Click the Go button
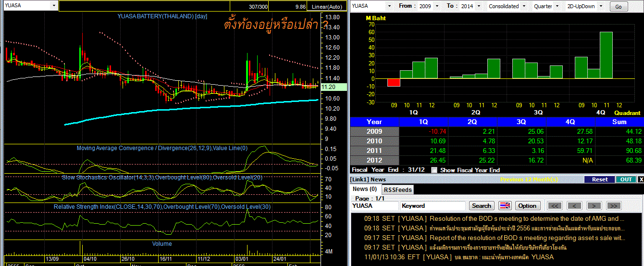 619,7
